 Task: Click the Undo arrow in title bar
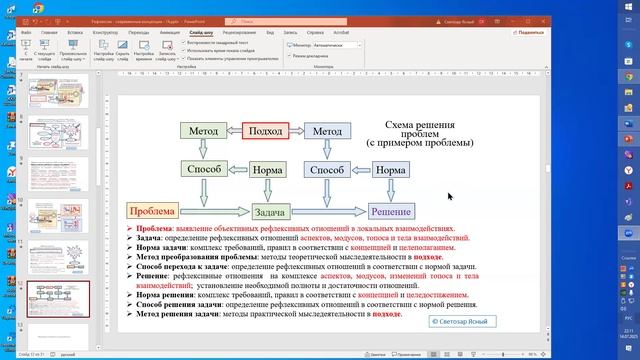pos(35,21)
